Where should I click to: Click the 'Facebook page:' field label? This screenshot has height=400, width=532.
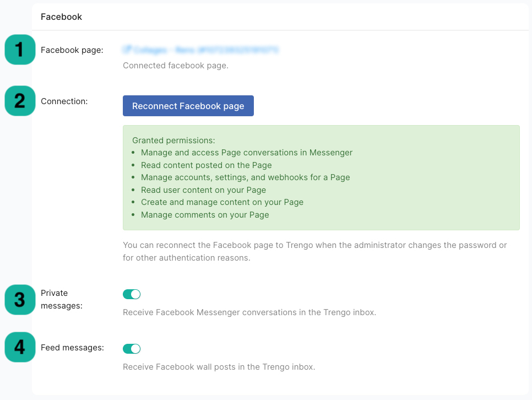click(x=72, y=50)
